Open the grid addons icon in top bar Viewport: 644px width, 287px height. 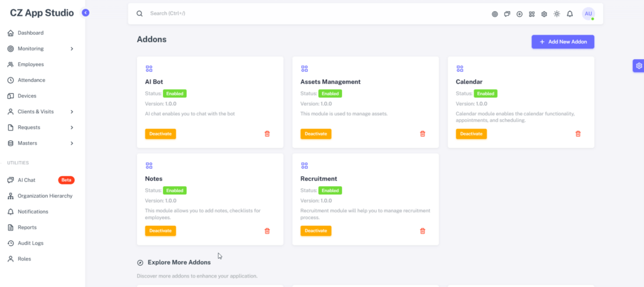[x=532, y=14]
